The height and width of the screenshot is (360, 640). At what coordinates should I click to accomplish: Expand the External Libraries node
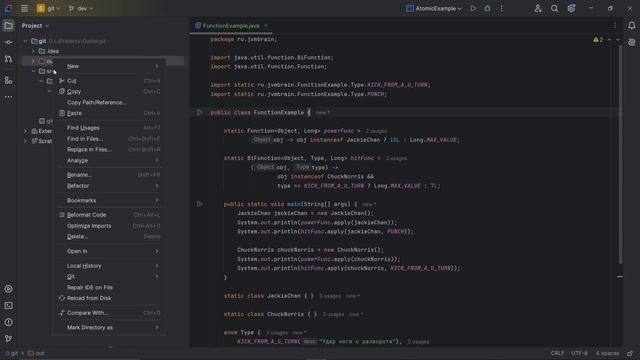(x=25, y=131)
